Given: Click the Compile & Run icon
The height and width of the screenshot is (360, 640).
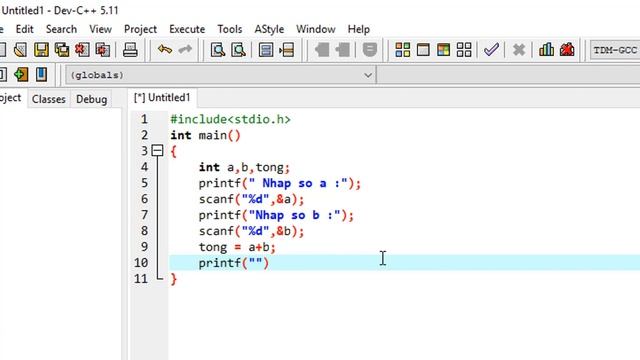Looking at the screenshot, I should 444,50.
